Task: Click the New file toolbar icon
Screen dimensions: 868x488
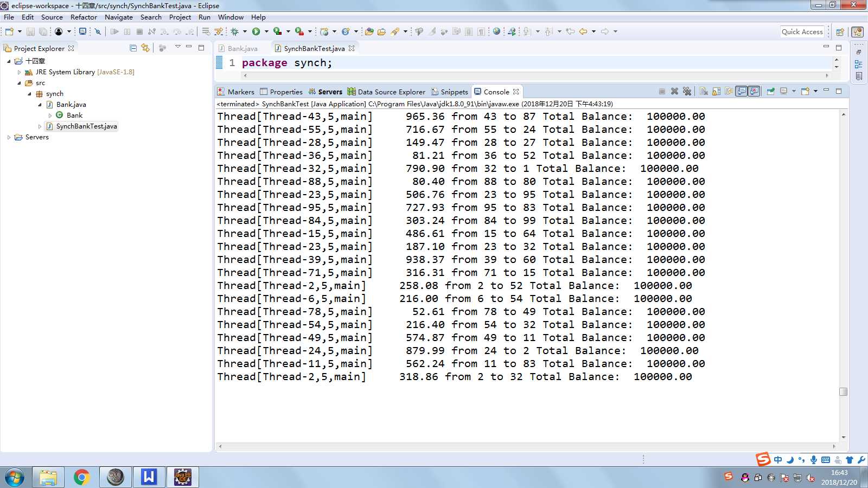Action: click(9, 31)
